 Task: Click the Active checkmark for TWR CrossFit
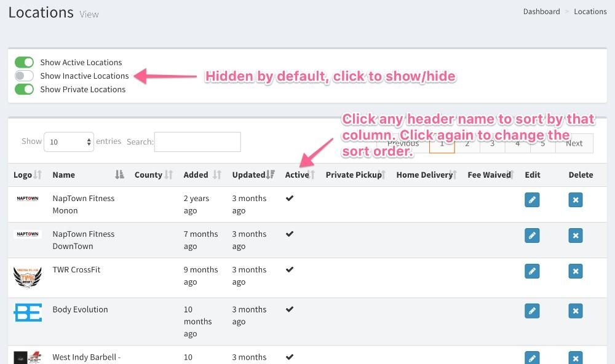pos(290,269)
